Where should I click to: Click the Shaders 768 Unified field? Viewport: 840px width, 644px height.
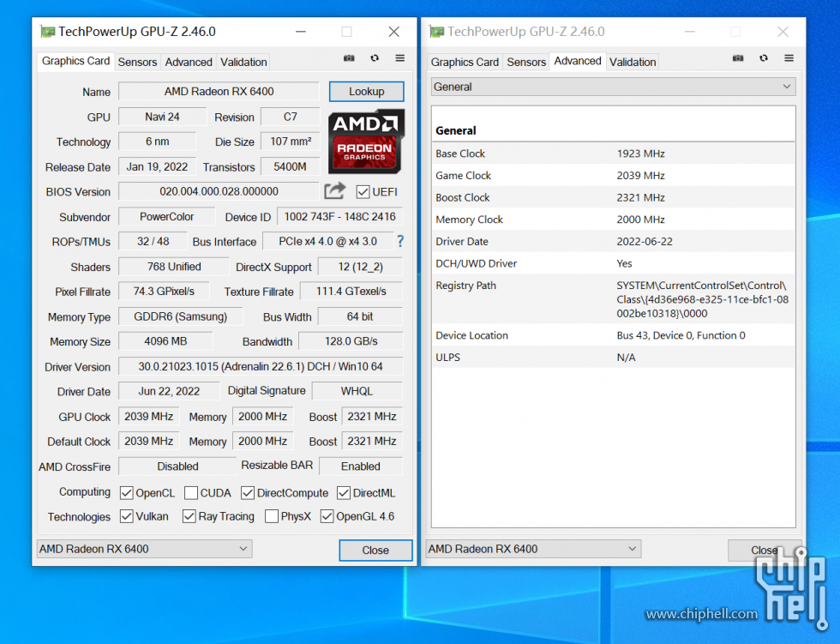pyautogui.click(x=173, y=267)
